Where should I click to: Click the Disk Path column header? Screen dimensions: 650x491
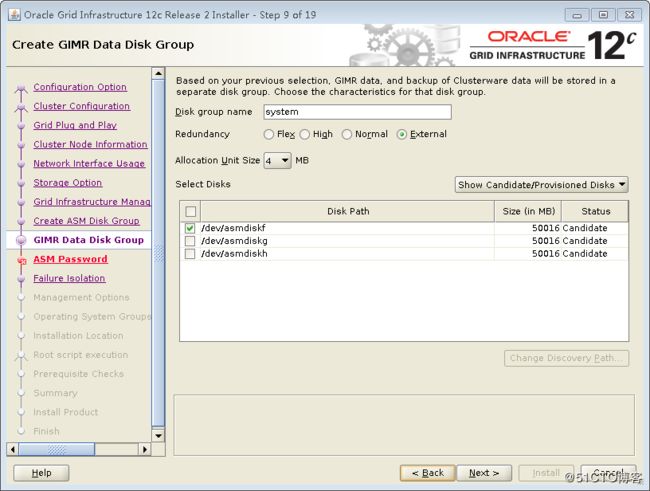(x=348, y=211)
